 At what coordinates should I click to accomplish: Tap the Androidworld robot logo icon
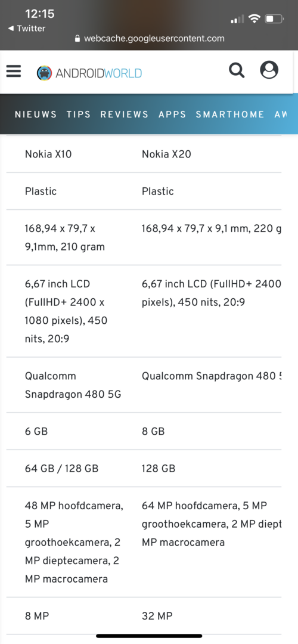(x=44, y=73)
